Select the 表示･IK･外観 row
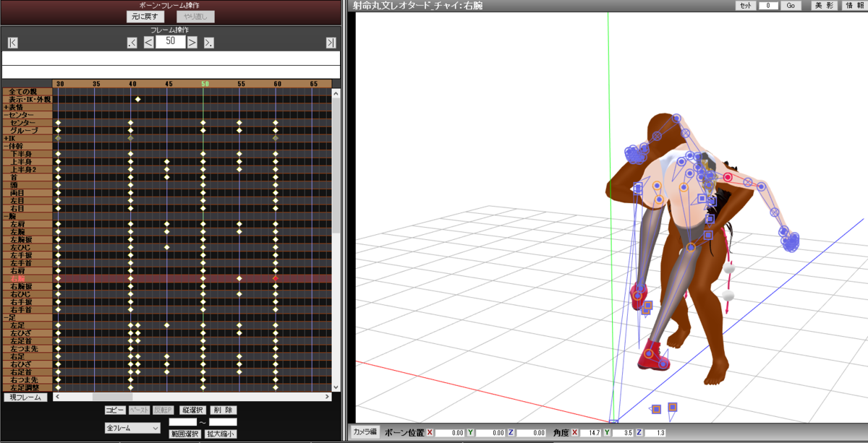Viewport: 868px width, 443px height. [x=27, y=99]
